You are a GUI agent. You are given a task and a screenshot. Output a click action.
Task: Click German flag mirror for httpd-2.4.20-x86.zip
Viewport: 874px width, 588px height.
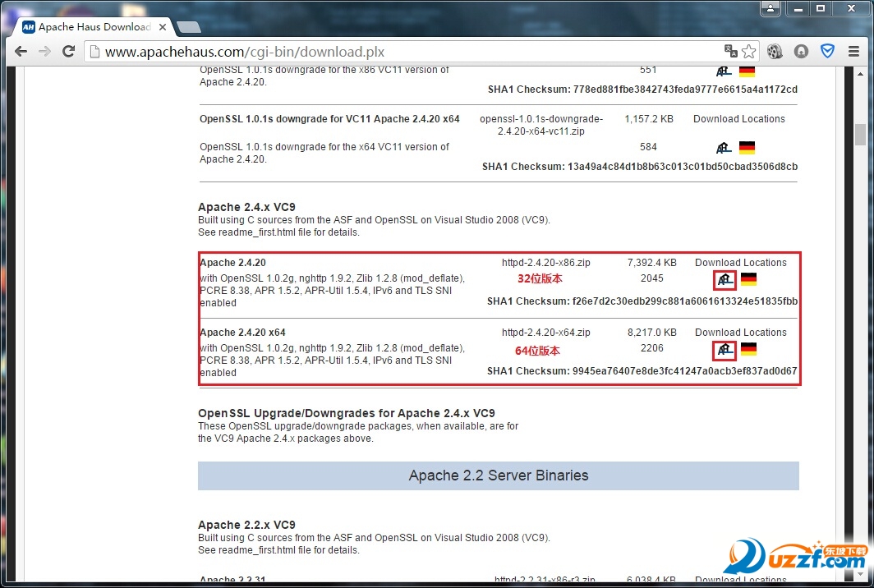[x=748, y=279]
